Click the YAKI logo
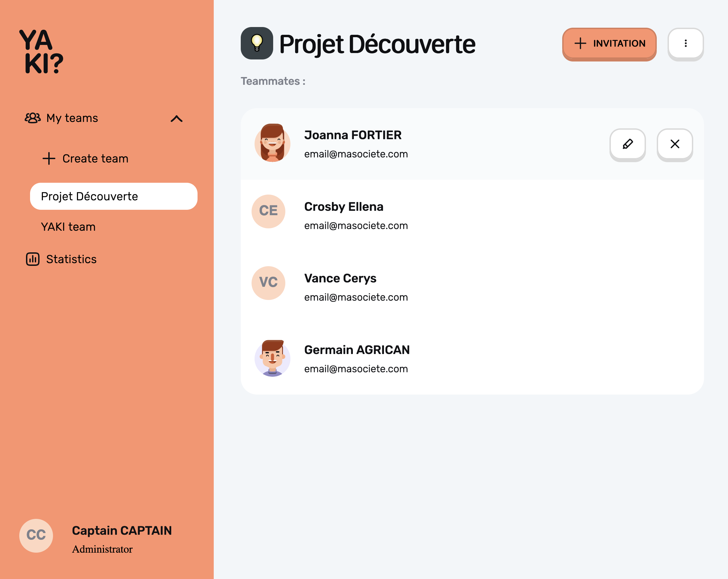Image resolution: width=728 pixels, height=579 pixels. click(41, 51)
